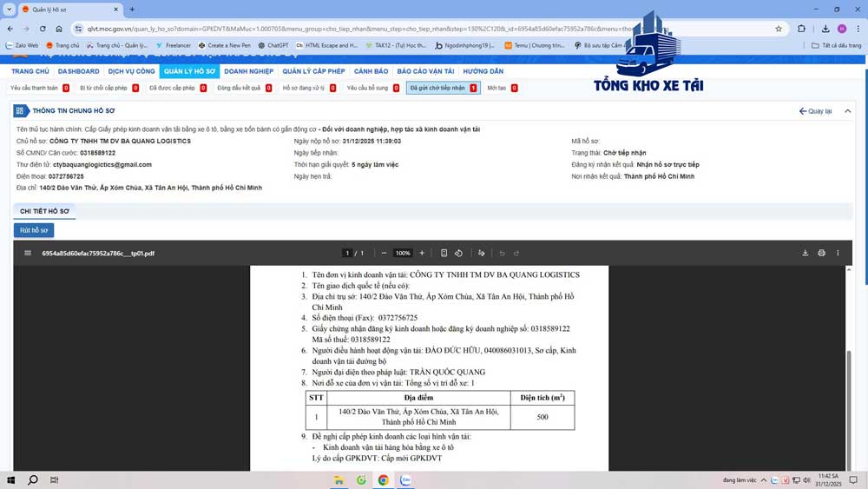
Task: Open the QUẢN LÝ CẤP PHÉP menu
Action: [313, 71]
